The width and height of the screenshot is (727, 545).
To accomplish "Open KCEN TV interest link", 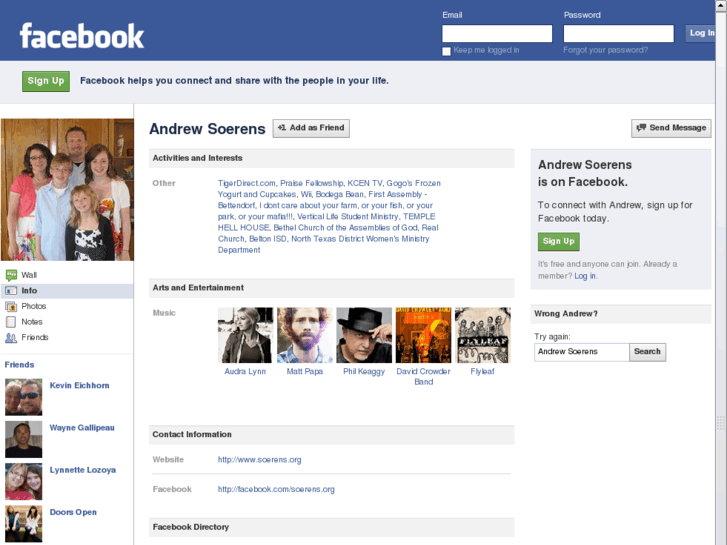I will pos(365,183).
